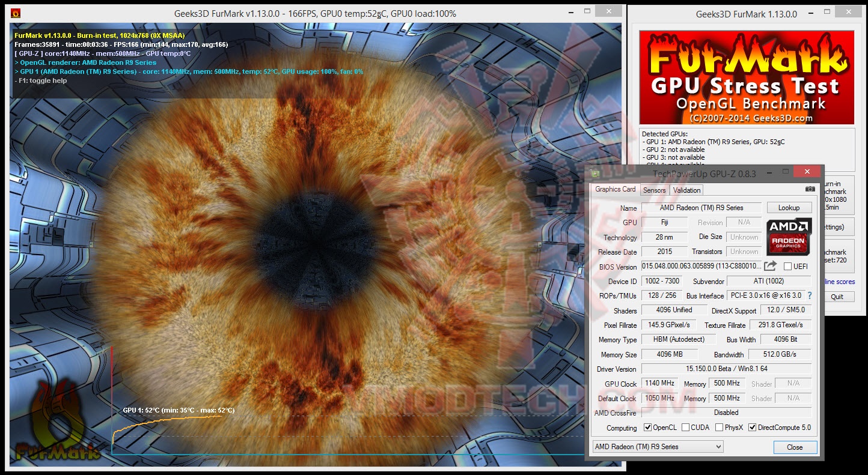868x475 pixels.
Task: Click the Subvendor value "ATI (1002)"
Action: pyautogui.click(x=769, y=281)
